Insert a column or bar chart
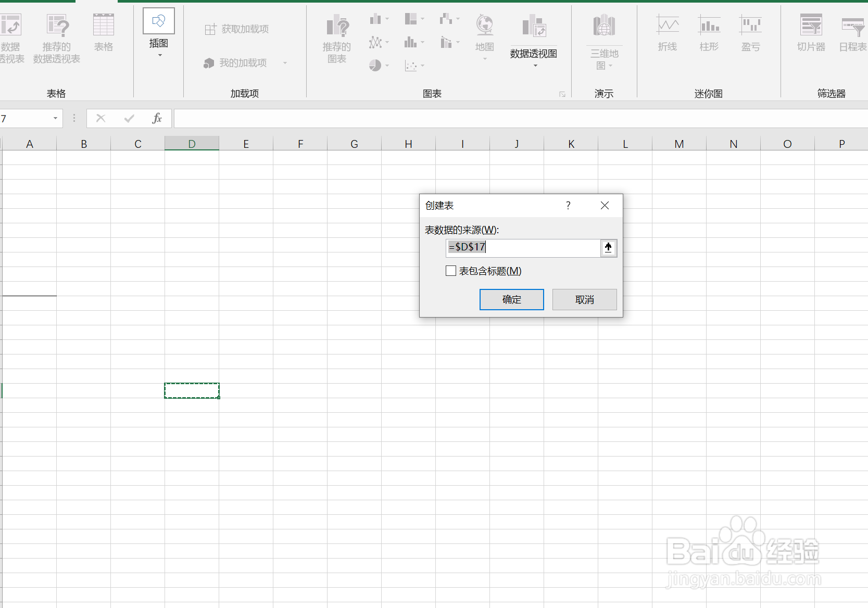Viewport: 868px width, 608px height. [379, 19]
